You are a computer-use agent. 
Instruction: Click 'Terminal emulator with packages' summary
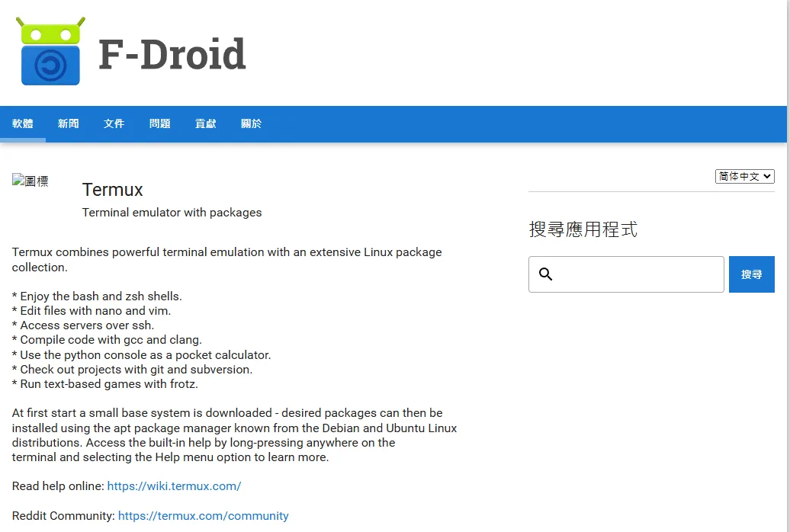pyautogui.click(x=172, y=213)
